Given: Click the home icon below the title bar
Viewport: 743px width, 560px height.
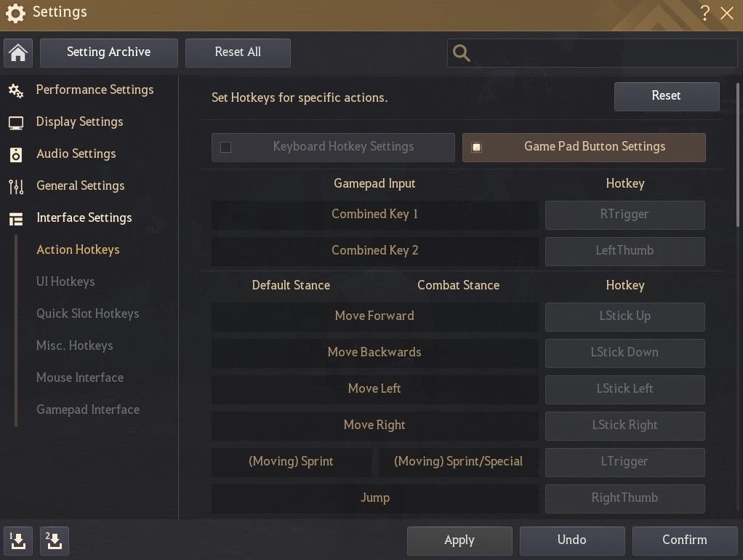Looking at the screenshot, I should coord(17,52).
